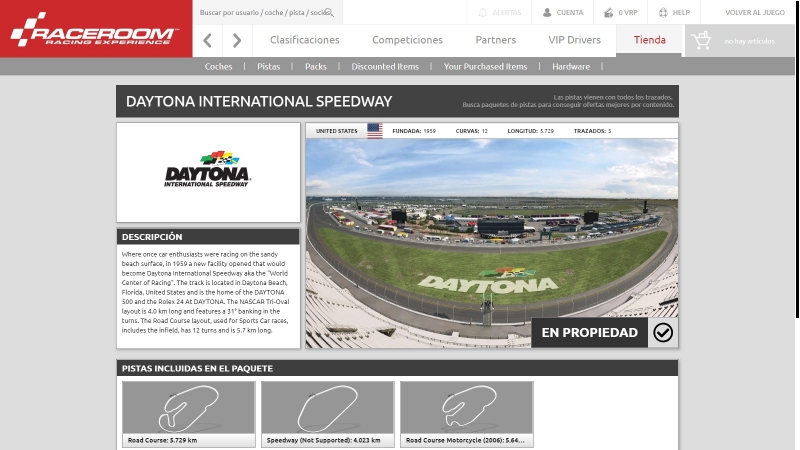The height and width of the screenshot is (450, 800).
Task: Click the Cuenta link
Action: (569, 13)
